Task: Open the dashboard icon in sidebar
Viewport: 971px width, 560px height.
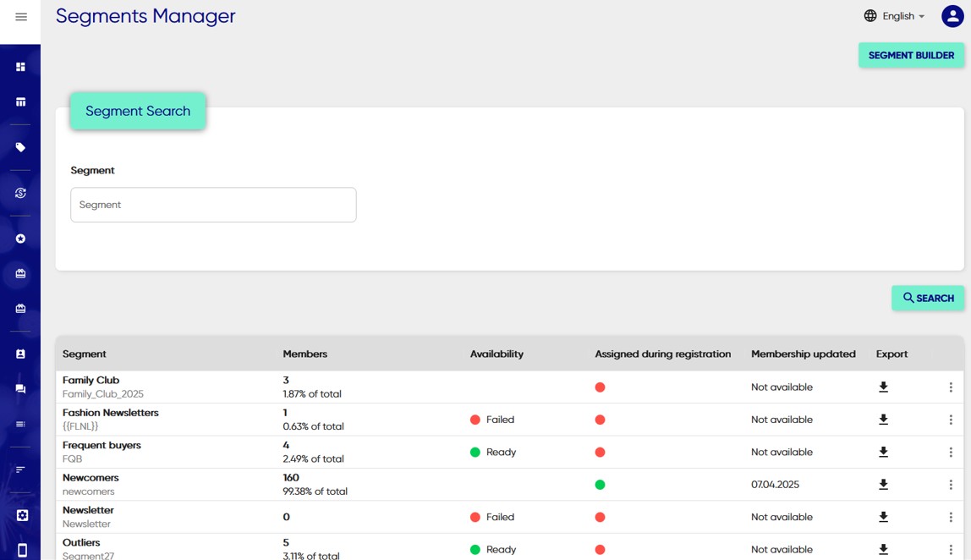Action: (x=20, y=67)
